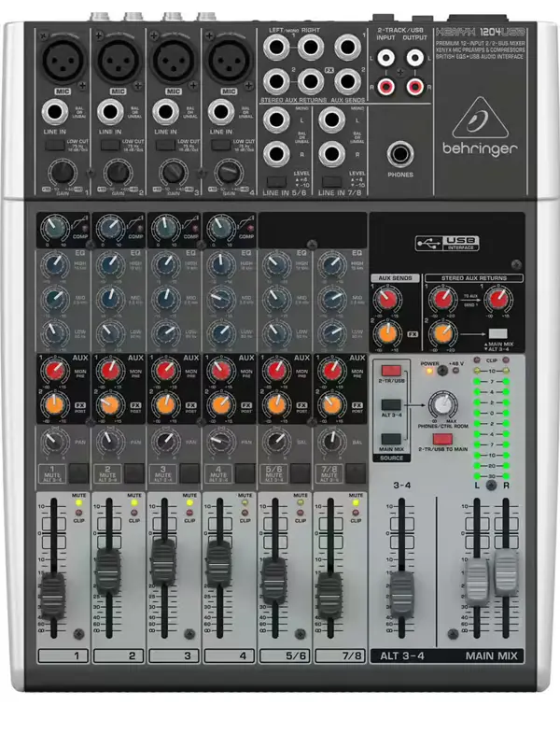Mute channel 5/6 with its MUTE button

(300, 473)
